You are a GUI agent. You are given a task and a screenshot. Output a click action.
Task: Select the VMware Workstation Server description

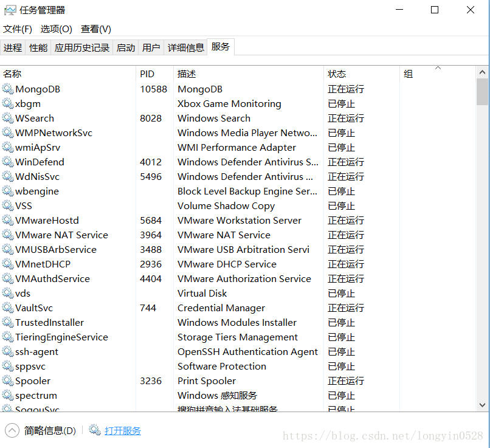(240, 220)
